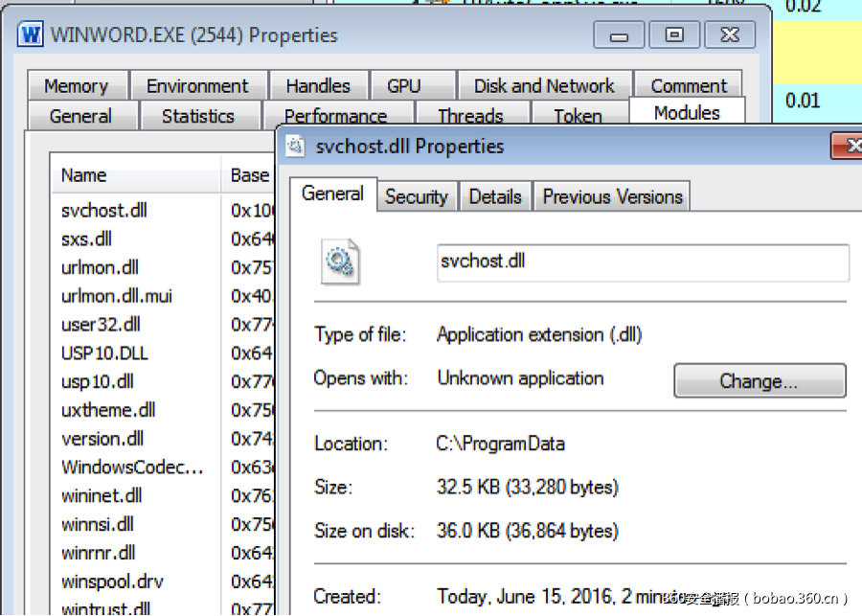Minimize the WINWORD.EXE Properties window
This screenshot has height=616, width=862.
point(619,35)
